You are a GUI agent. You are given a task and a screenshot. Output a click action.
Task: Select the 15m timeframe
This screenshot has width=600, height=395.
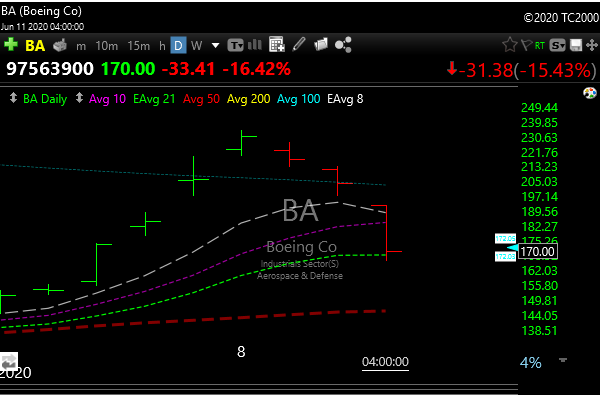point(139,46)
